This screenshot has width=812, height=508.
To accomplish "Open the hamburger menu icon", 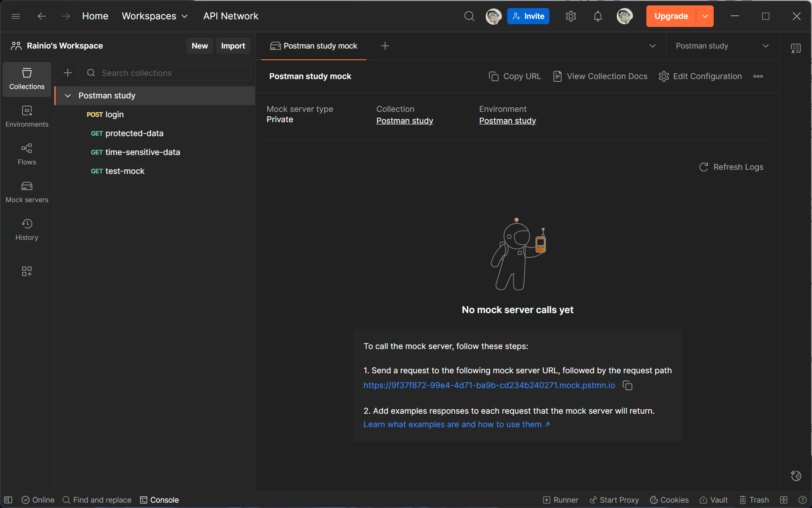I will point(16,16).
